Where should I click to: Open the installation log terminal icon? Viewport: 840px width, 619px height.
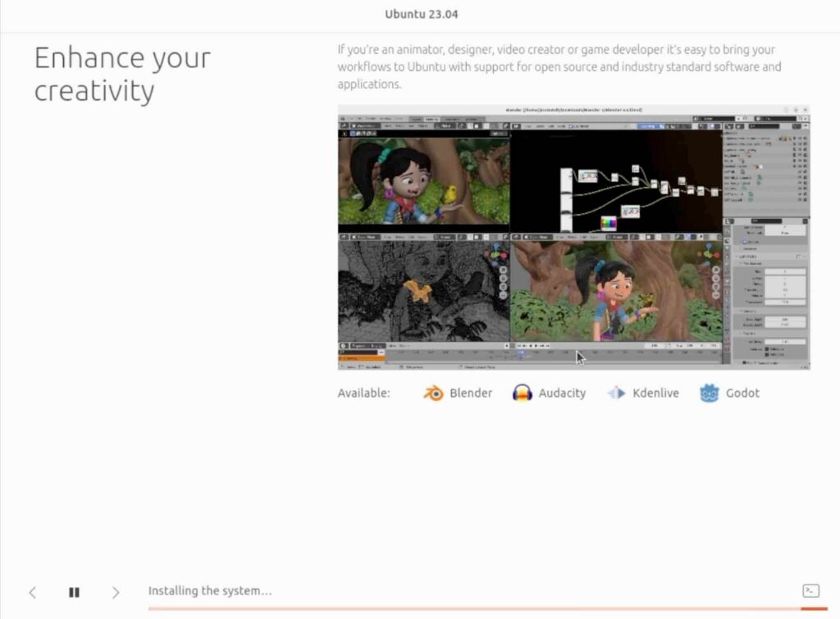coord(810,590)
